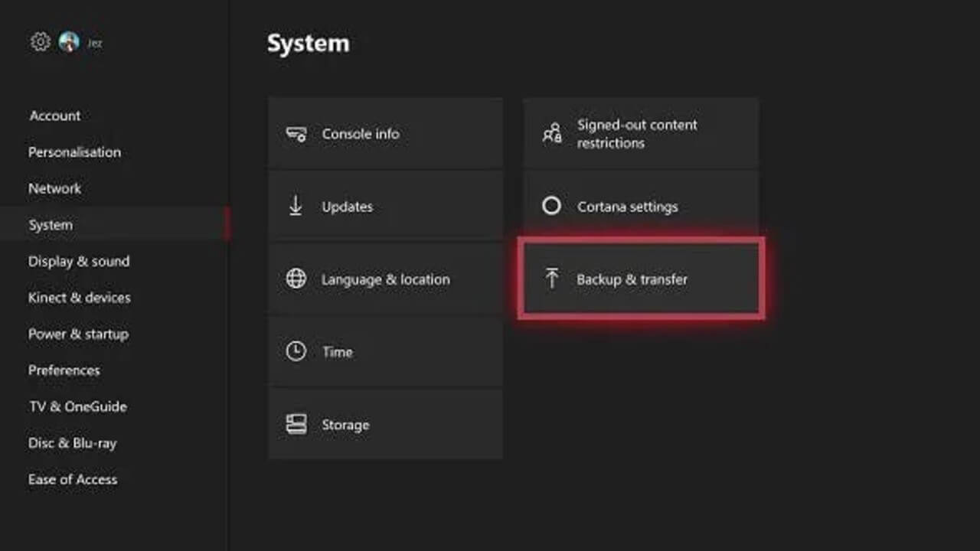
Task: Open the Jez profile avatar
Action: point(69,42)
